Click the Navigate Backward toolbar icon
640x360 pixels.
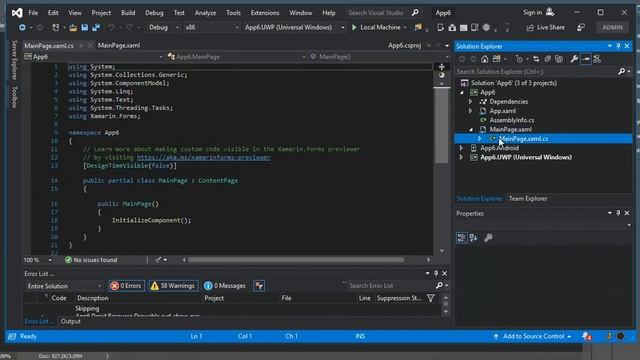[22, 27]
